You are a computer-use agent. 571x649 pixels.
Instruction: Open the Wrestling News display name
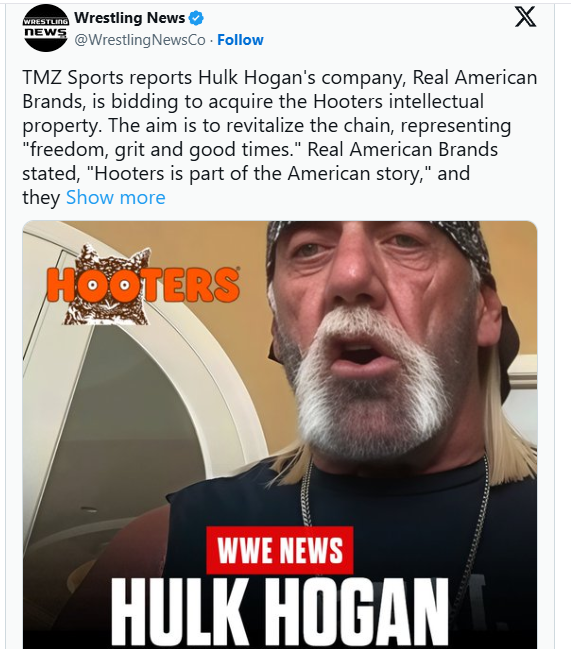pyautogui.click(x=130, y=18)
